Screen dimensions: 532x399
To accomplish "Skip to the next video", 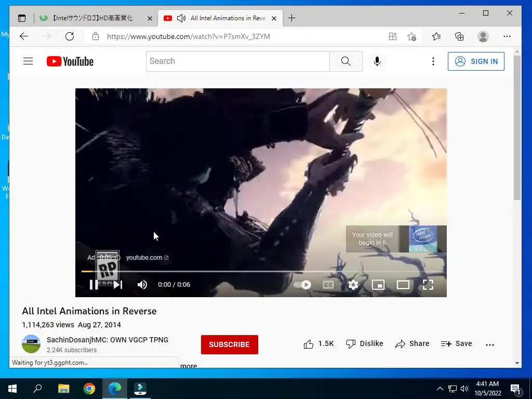I will 118,285.
